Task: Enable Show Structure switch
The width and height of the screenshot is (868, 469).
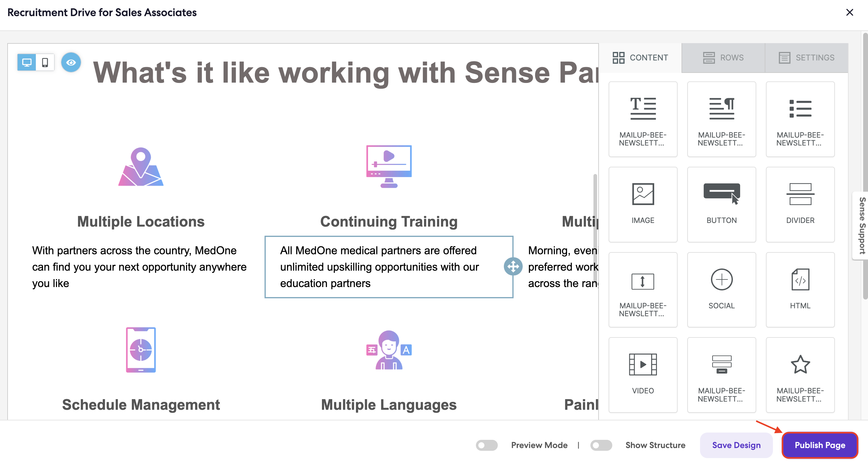Action: point(601,445)
